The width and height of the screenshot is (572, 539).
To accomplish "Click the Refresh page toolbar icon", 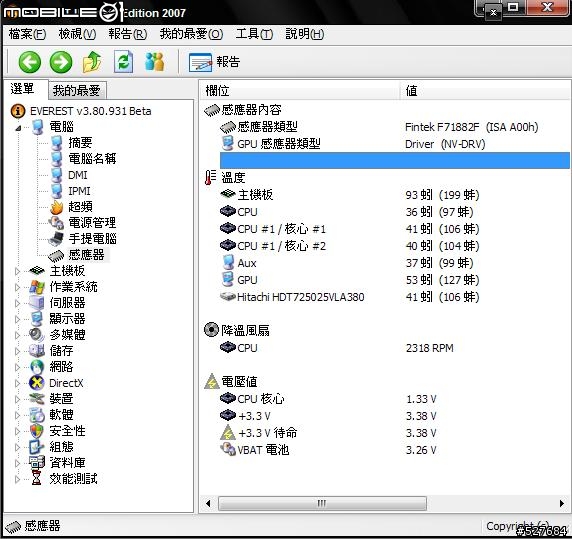I will pos(123,62).
